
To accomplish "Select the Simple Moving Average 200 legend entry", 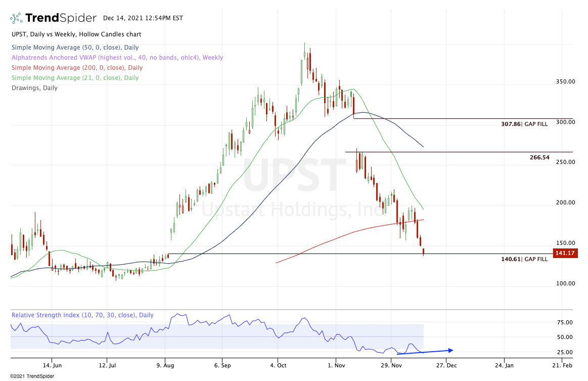I will coord(77,68).
